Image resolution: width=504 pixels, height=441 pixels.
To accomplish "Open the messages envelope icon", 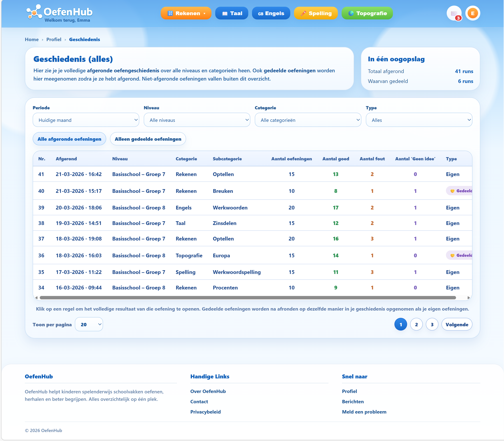I will [454, 13].
